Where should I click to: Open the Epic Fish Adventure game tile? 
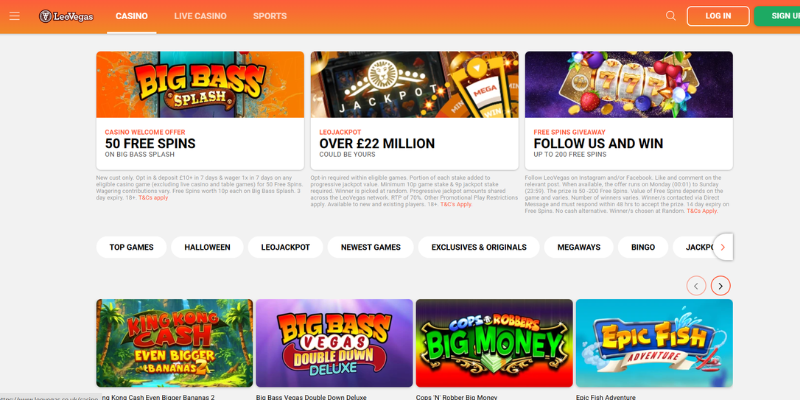point(654,343)
